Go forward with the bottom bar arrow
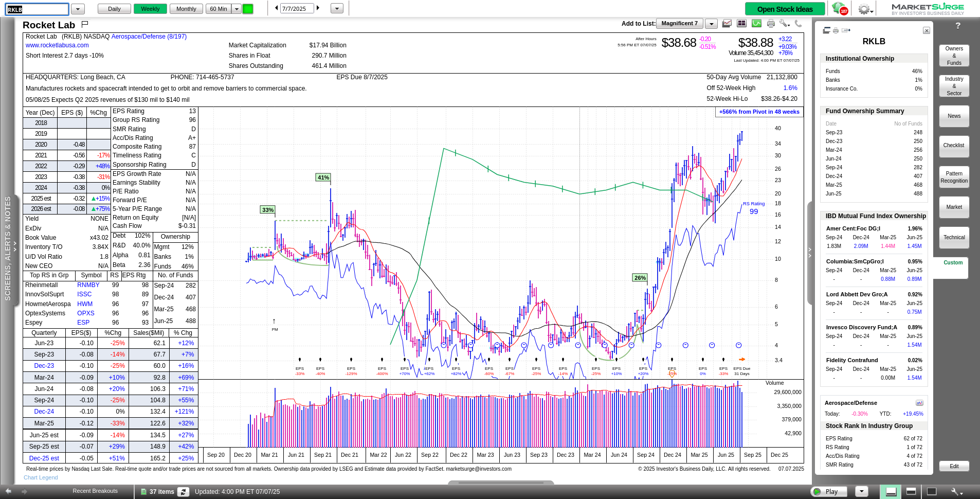Screen dimensions: 980x499 coord(24,491)
